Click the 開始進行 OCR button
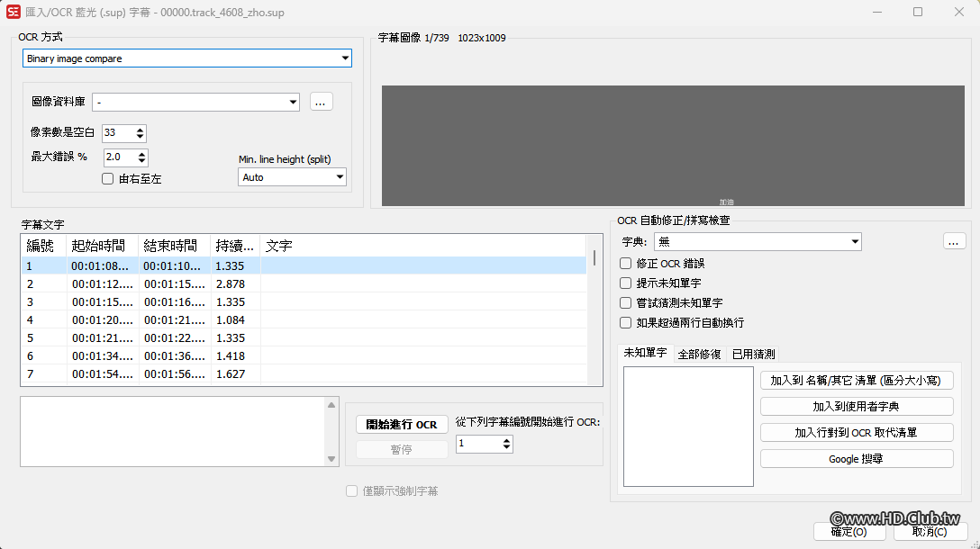Image resolution: width=980 pixels, height=549 pixels. [x=402, y=424]
